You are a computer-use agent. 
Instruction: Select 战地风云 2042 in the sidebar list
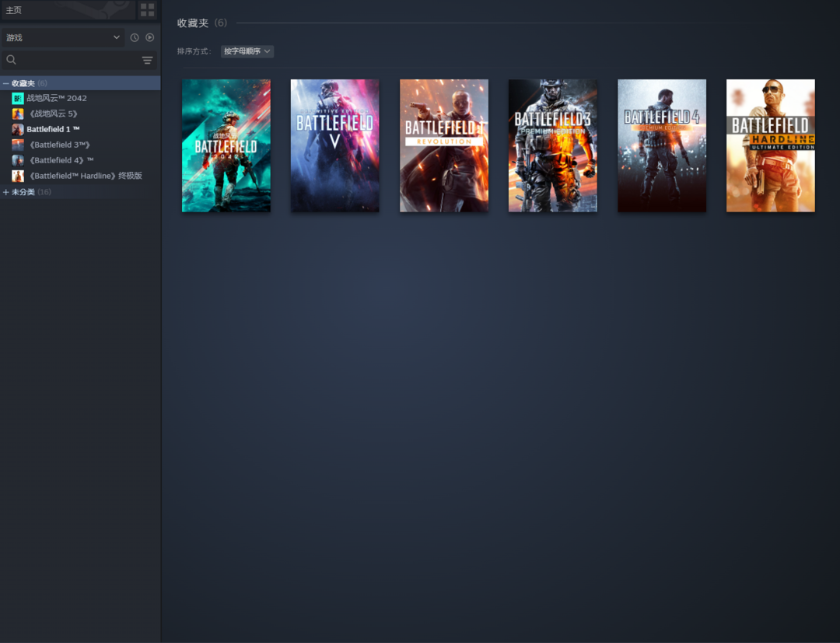(x=57, y=98)
